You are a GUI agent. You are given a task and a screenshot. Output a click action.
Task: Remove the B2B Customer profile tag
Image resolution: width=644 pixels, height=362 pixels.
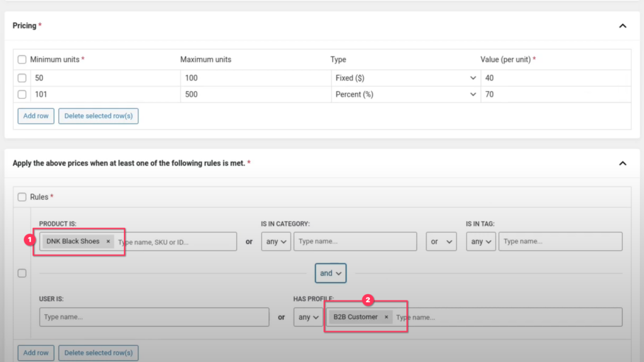(x=386, y=317)
